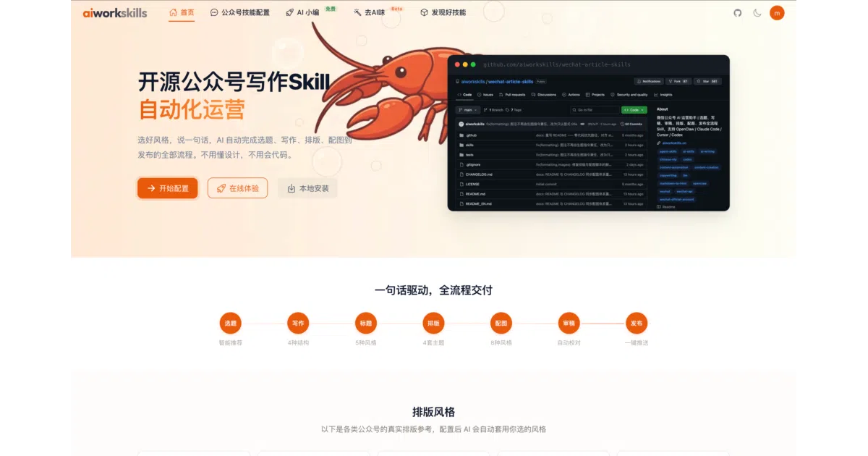Click Go to file field in GitHub preview

(595, 110)
